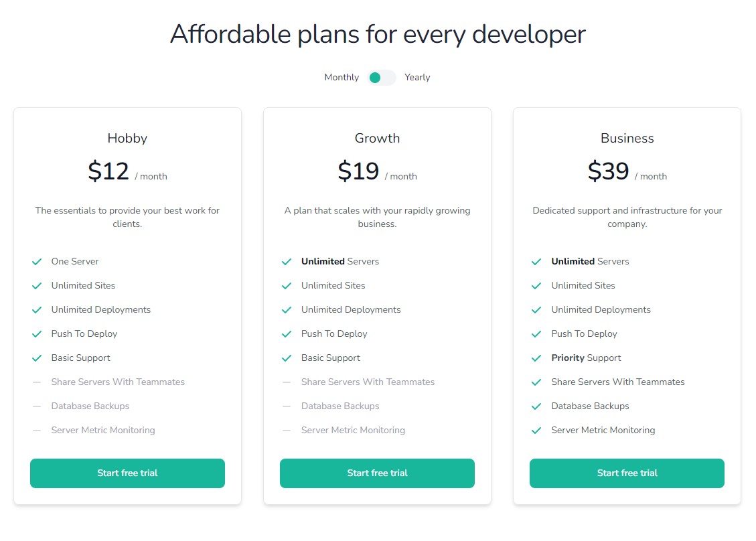Click the Priority Support checkmark under Business
Screen dimensions: 756x541
pos(537,358)
